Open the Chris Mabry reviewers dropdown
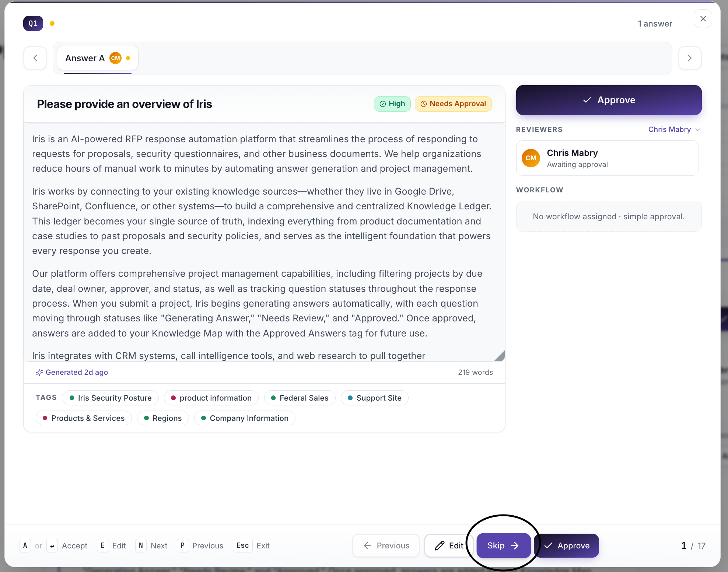The height and width of the screenshot is (572, 728). point(674,130)
